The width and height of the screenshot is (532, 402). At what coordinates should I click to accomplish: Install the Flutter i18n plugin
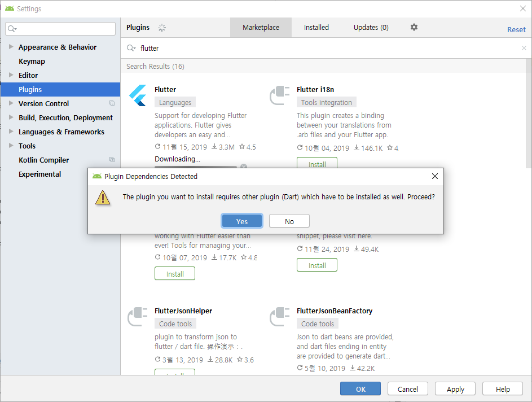(317, 163)
